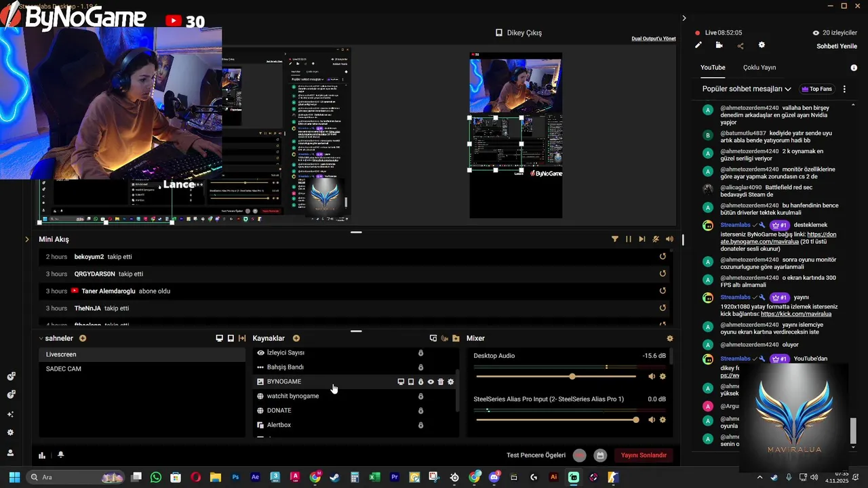Open WhatsApp from the taskbar

pyautogui.click(x=156, y=477)
